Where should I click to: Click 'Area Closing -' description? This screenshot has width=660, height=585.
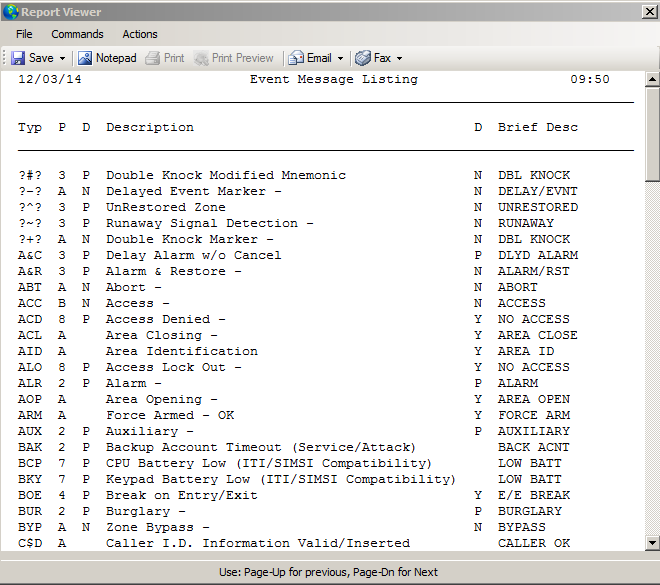coord(162,335)
